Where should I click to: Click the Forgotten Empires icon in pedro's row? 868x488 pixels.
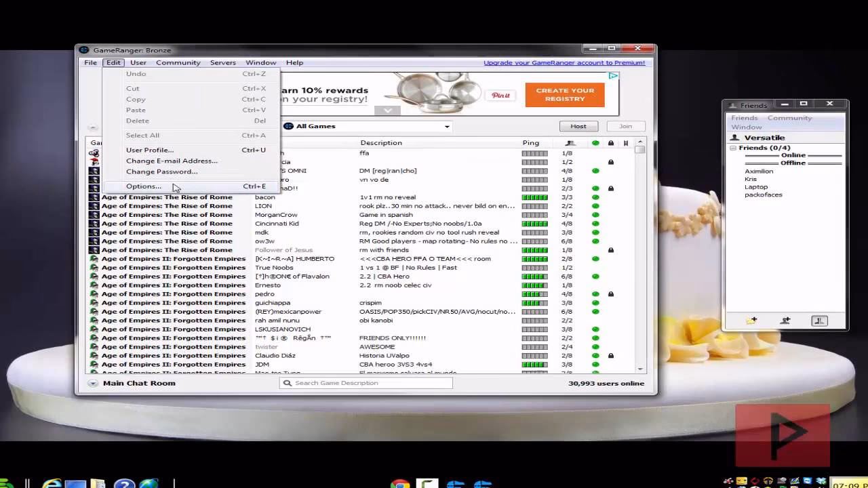(x=94, y=294)
